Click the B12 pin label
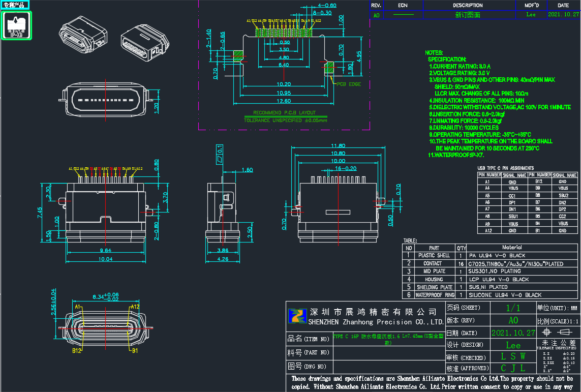Screen dimensions: 581x392 point(77,350)
